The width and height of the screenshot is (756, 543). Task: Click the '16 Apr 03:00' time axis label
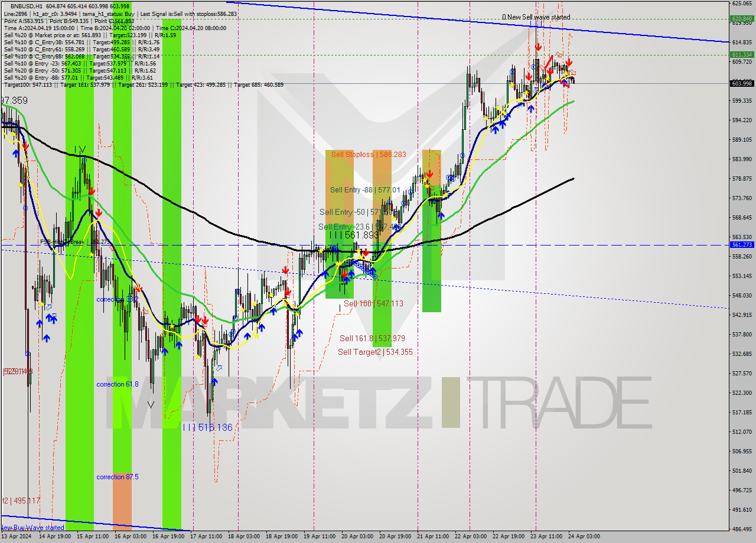[130, 537]
